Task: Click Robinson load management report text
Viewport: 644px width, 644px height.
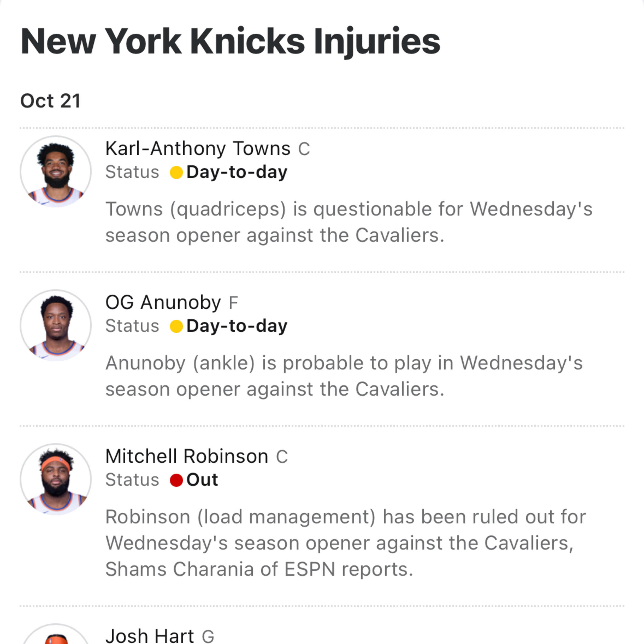Action: (x=345, y=543)
